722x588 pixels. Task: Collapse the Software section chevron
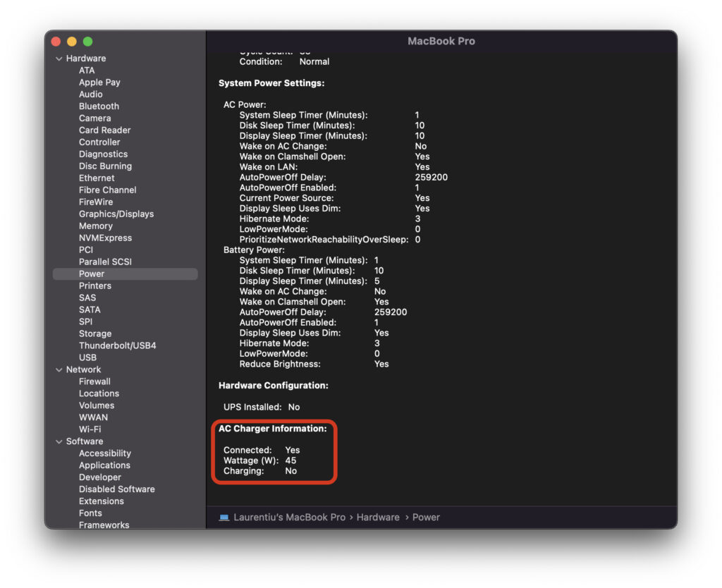(x=59, y=441)
